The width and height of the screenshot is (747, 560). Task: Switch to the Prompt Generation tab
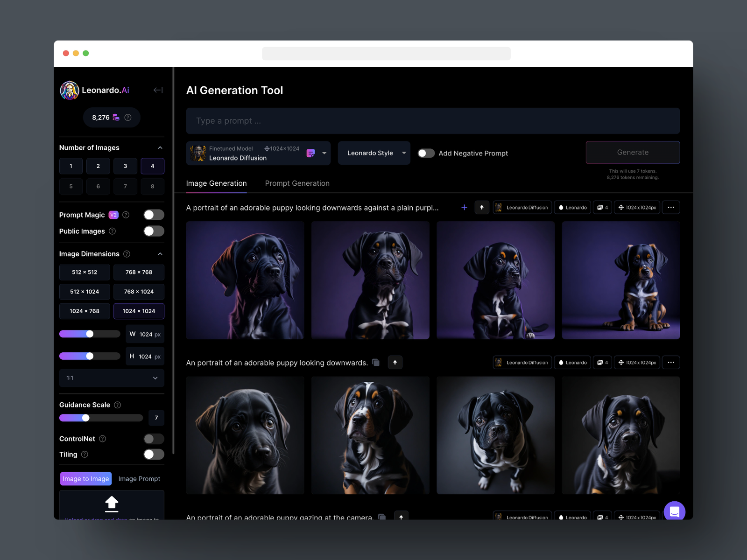pos(297,183)
